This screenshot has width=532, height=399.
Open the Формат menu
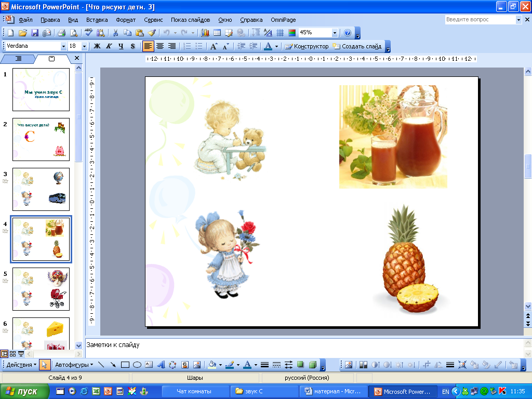[x=126, y=20]
